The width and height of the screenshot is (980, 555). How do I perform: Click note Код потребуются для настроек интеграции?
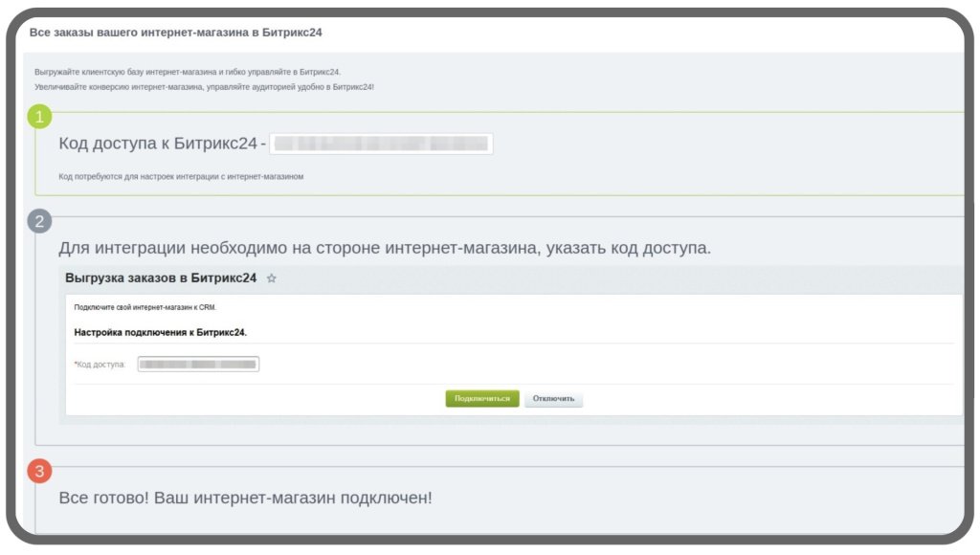pyautogui.click(x=181, y=177)
